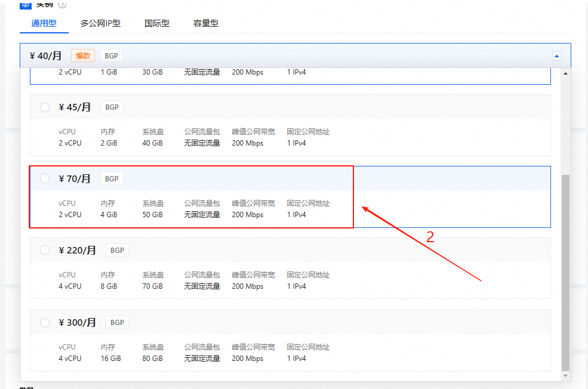The image size is (588, 389).
Task: Collapse the plan dropdown using the arrow
Action: [556, 56]
